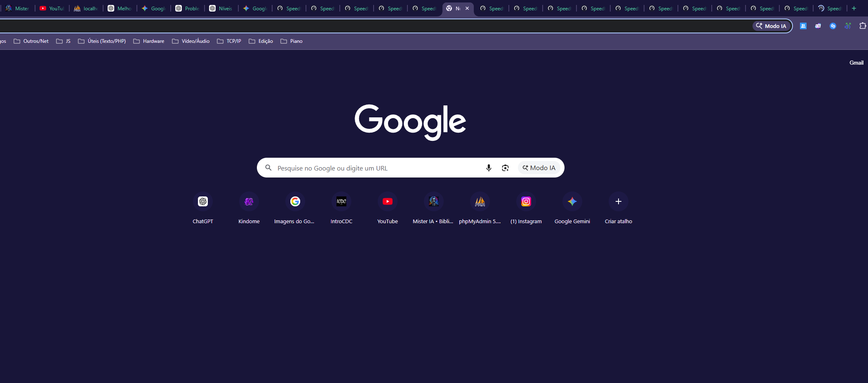This screenshot has width=868, height=383.
Task: Click the blue profile avatar icon
Action: click(803, 26)
